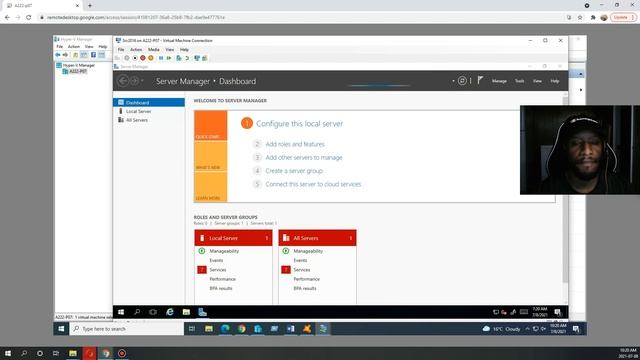
Task: Go forward in Server Manager navigation
Action: point(134,81)
